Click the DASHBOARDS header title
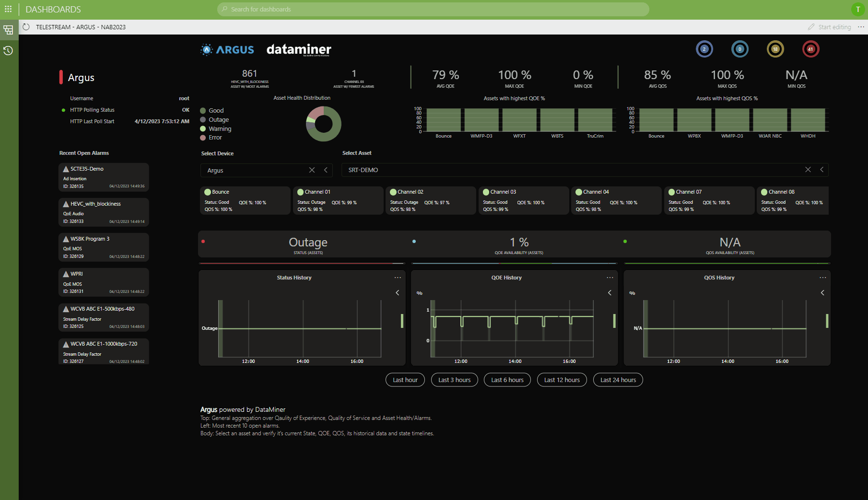The image size is (868, 500). (x=53, y=9)
